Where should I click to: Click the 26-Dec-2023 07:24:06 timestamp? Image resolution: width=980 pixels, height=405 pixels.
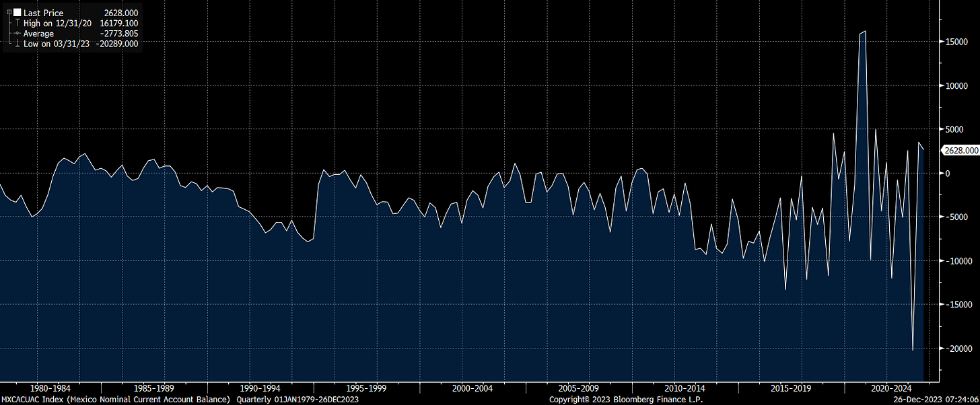pyautogui.click(x=936, y=400)
